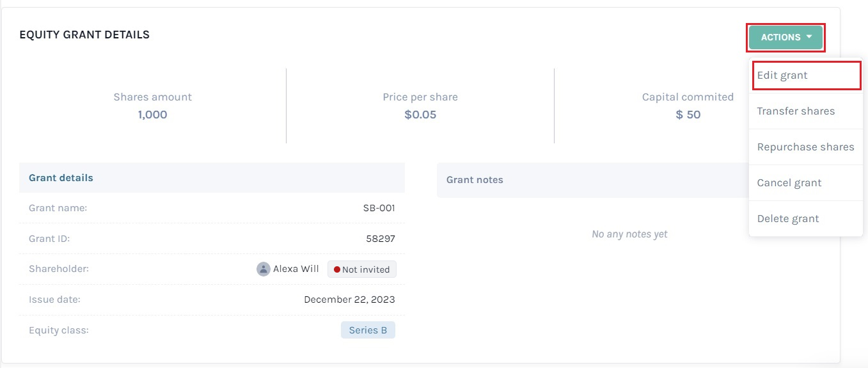Click the Price per share $0.05 stat
The image size is (868, 368).
(x=420, y=106)
